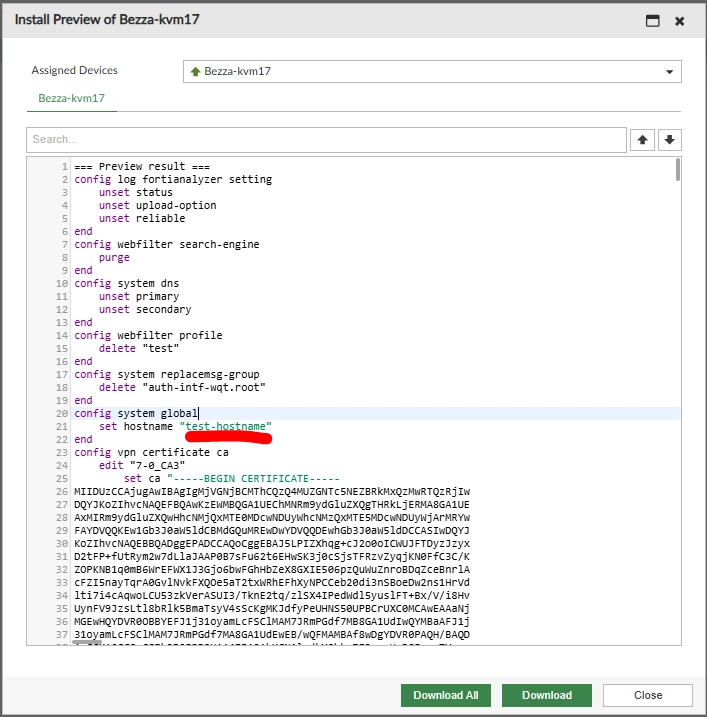Jump to previous search match arrow
This screenshot has width=707, height=717.
[x=642, y=139]
